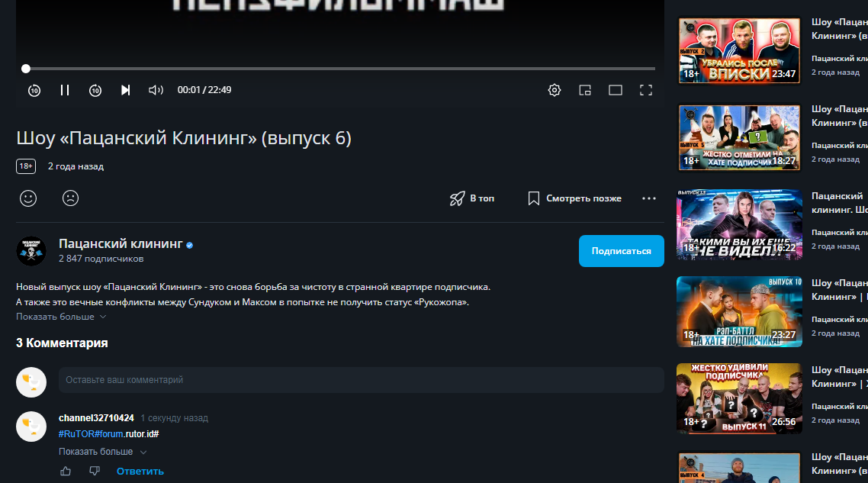Toggle theater wide mode
868x483 pixels.
click(x=616, y=90)
